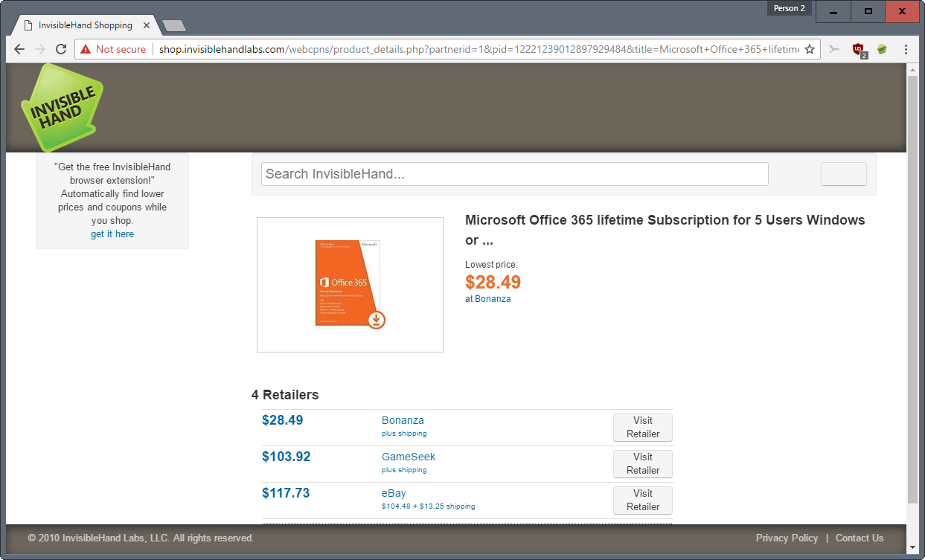
Task: Select the InvisibleHand Shopping tab
Action: (85, 25)
